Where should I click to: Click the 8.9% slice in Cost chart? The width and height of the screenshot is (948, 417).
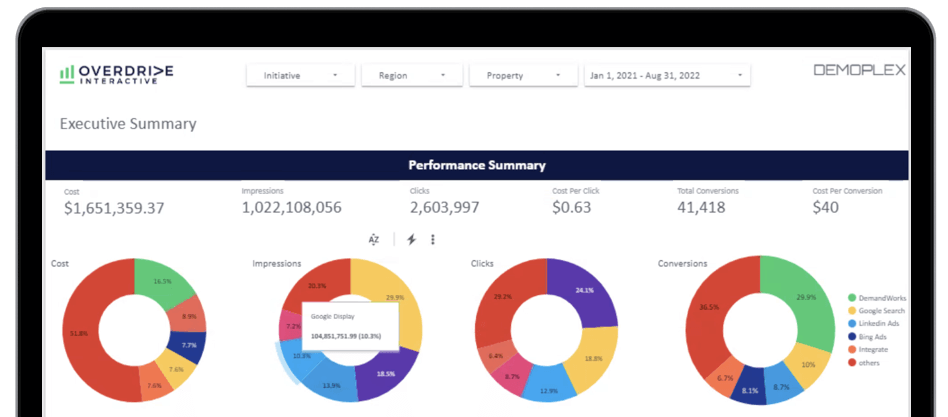click(x=189, y=315)
